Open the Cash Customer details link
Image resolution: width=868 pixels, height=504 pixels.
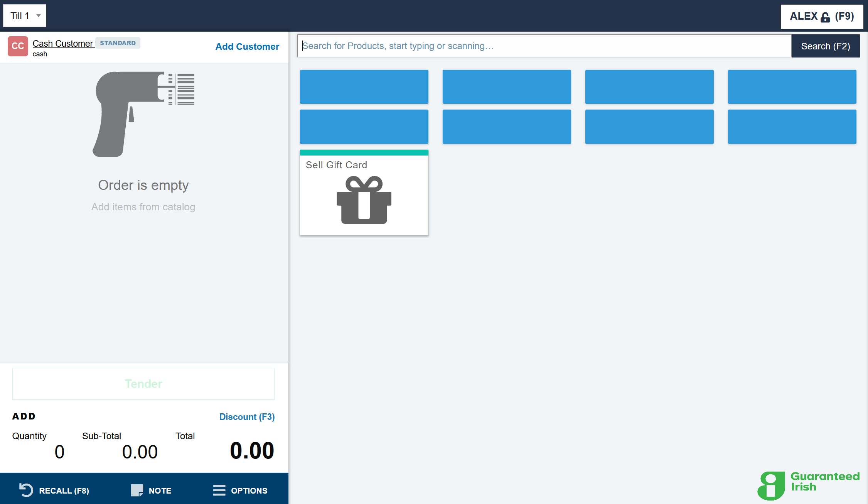63,44
